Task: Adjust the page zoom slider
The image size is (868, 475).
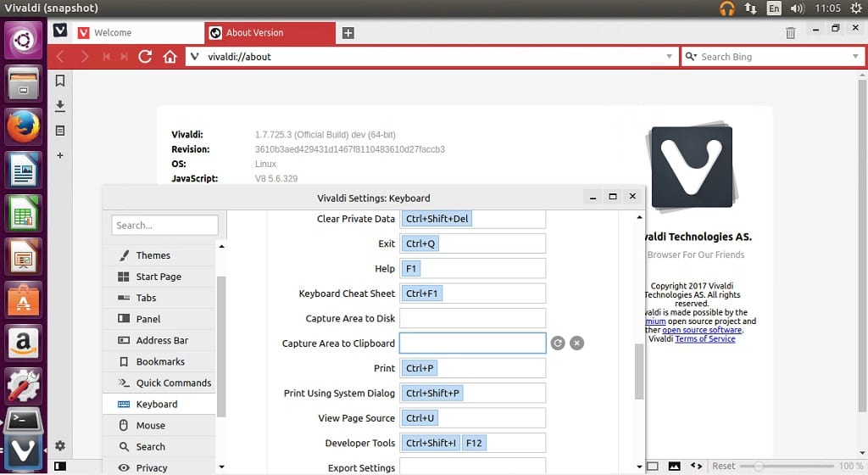Action: [759, 466]
